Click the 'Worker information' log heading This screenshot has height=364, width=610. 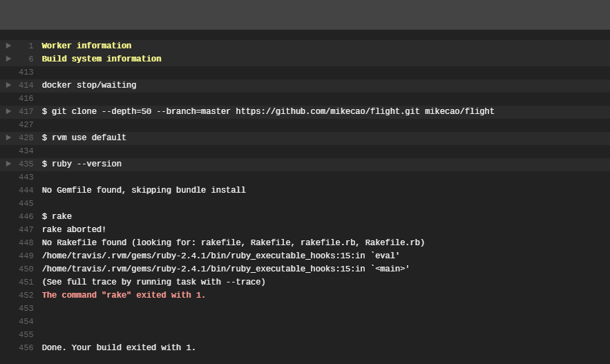tap(86, 46)
